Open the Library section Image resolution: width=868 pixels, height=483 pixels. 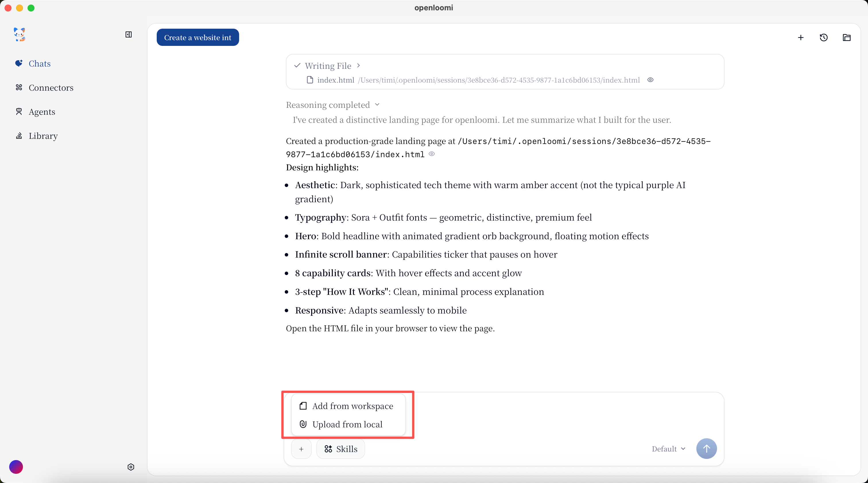(36, 136)
